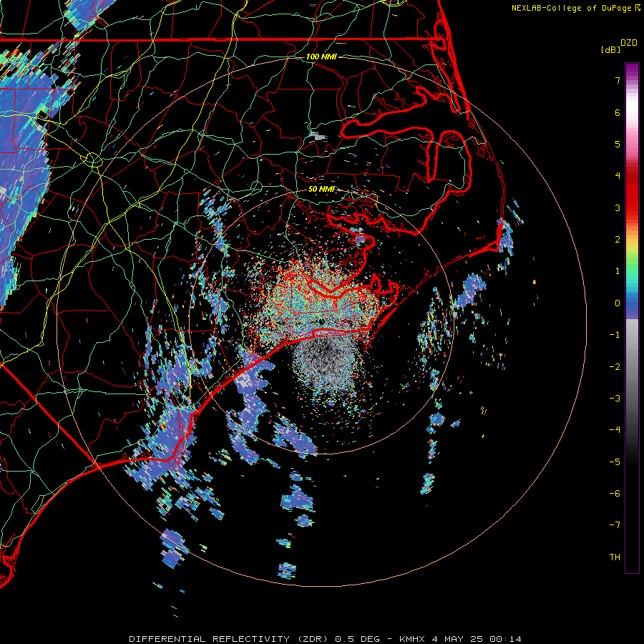Viewport: 644px width, 644px height.
Task: Click the 6 dB value on colorbar
Action: [618, 112]
